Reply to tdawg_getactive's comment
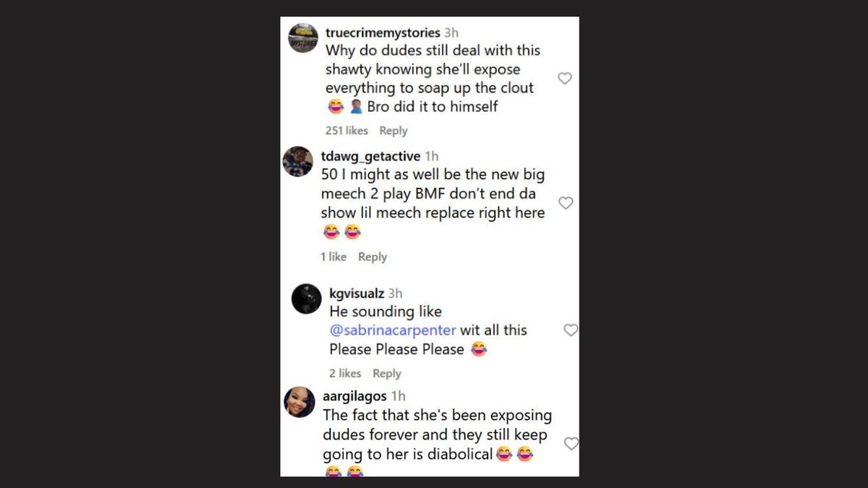The height and width of the screenshot is (488, 868). (x=373, y=257)
